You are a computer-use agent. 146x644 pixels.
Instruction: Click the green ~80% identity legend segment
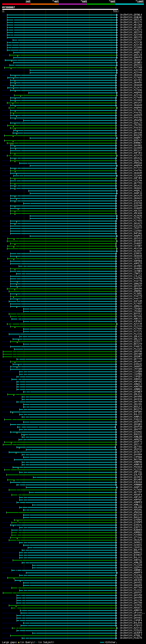pos(101,4)
